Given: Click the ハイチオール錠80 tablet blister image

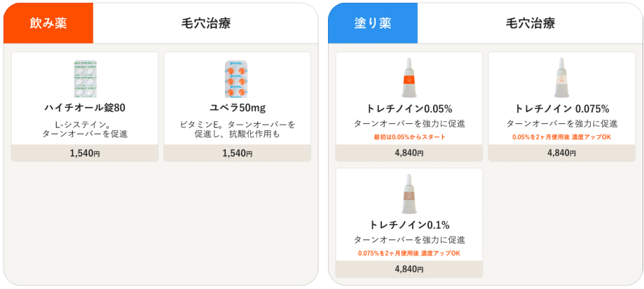Looking at the screenshot, I should coord(85,80).
